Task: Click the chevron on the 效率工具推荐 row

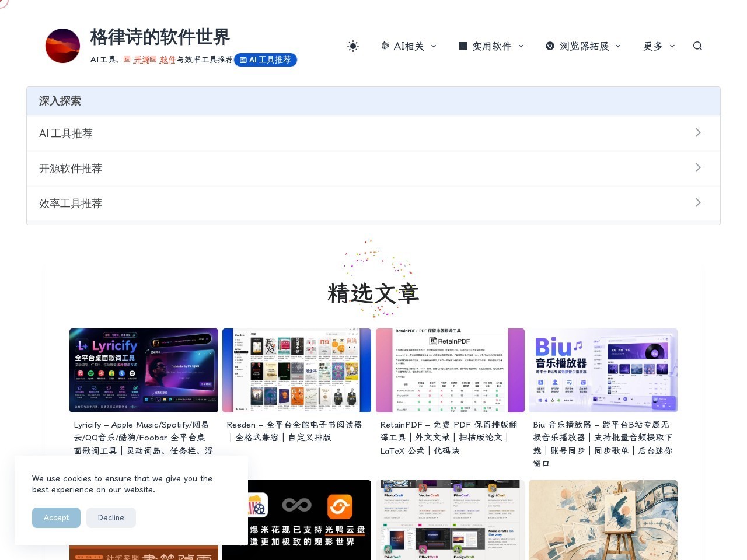Action: click(698, 202)
